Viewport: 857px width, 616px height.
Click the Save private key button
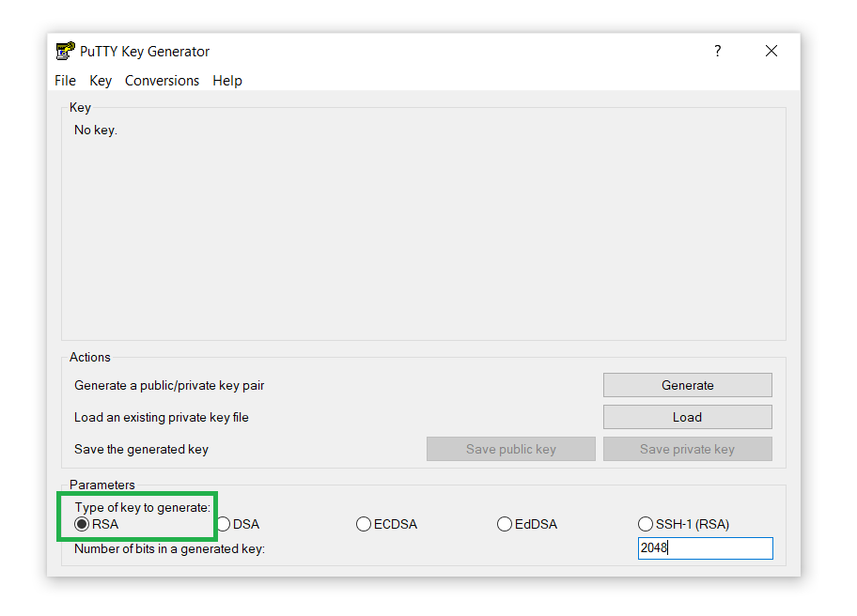(x=688, y=449)
